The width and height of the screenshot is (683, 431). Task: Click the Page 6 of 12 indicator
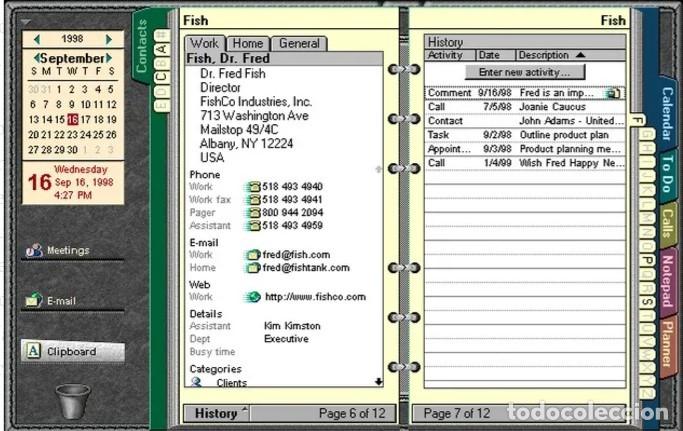click(x=352, y=413)
